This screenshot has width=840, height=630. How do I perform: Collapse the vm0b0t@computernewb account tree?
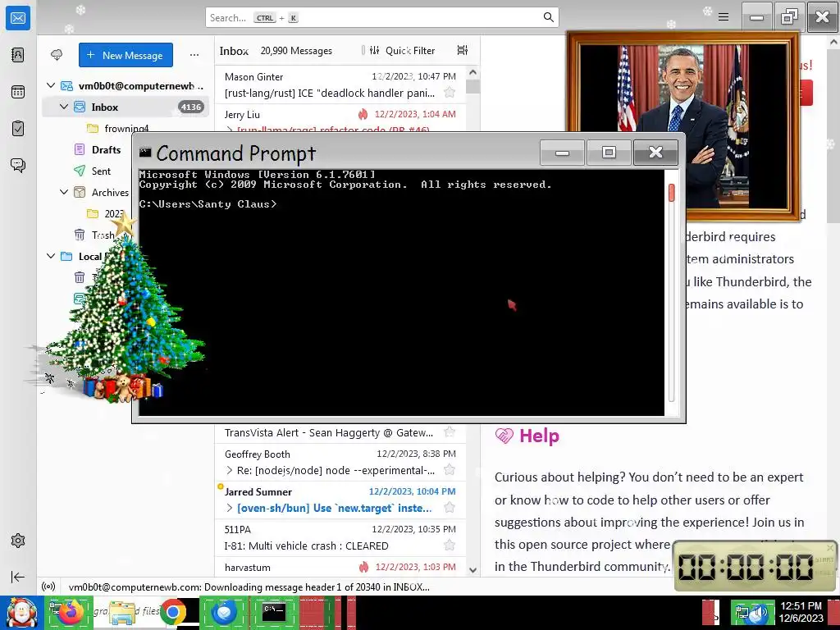point(51,85)
